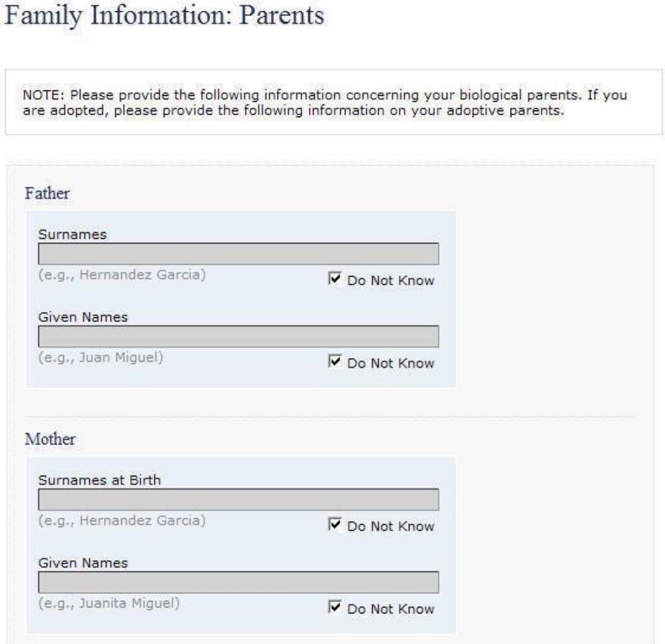Select the Mother's Surnames at Birth field
This screenshot has height=644, width=665.
click(238, 500)
